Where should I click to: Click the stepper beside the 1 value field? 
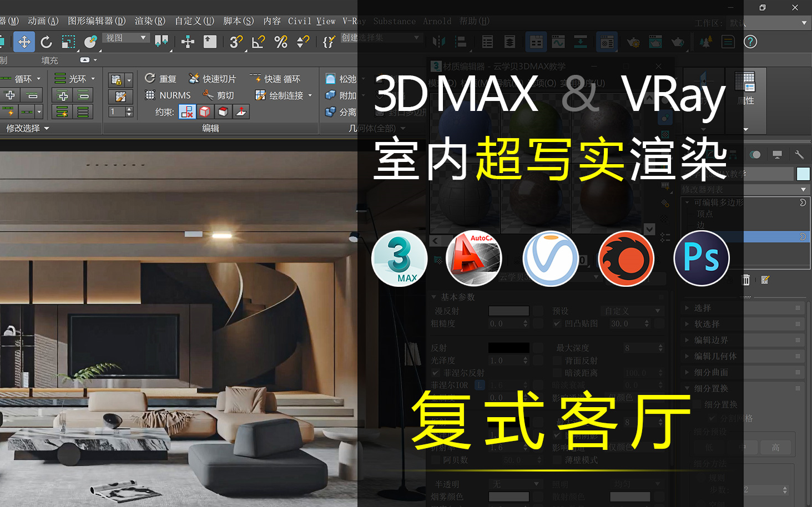pos(129,111)
